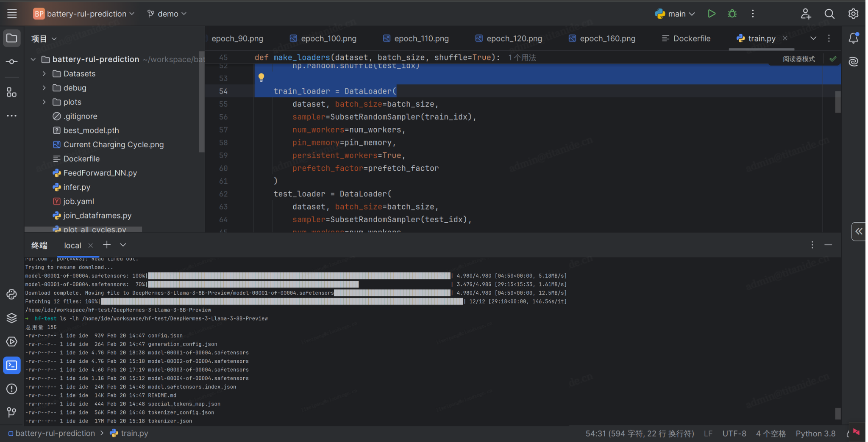The width and height of the screenshot is (868, 442).
Task: Open the Problems tool window
Action: pyautogui.click(x=11, y=389)
